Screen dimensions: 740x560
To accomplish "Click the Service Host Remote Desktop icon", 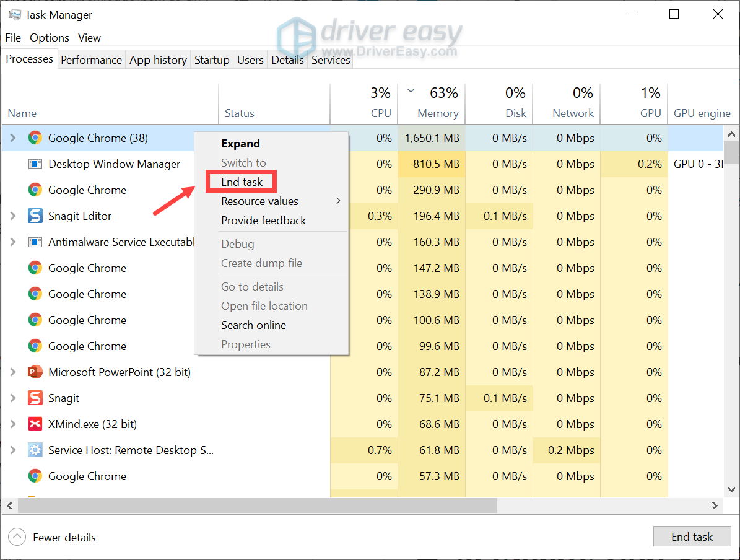I will 35,450.
